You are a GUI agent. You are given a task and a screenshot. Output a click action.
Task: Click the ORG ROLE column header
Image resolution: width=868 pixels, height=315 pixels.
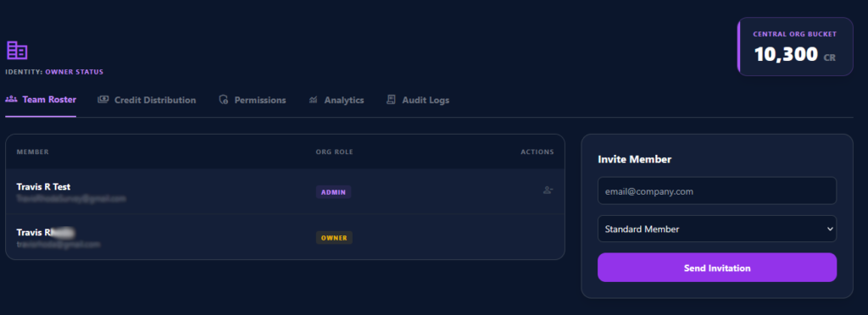pyautogui.click(x=334, y=152)
